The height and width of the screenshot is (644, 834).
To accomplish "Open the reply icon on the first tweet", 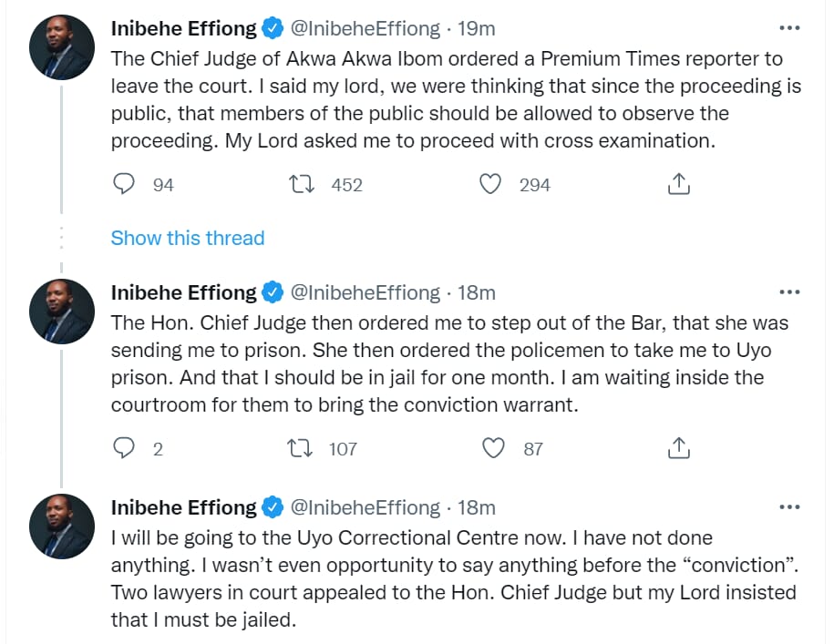I will [x=123, y=184].
